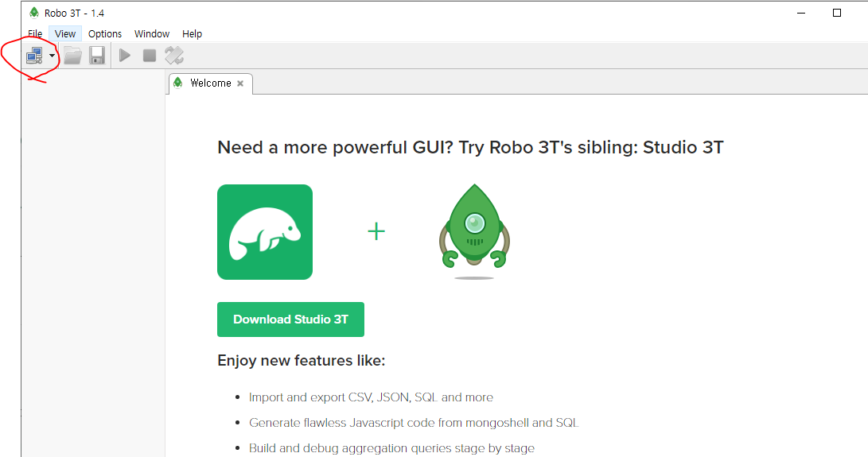Viewport: 868px width, 457px height.
Task: Click 'Generate flawless Javascript code' bullet
Action: click(x=414, y=423)
